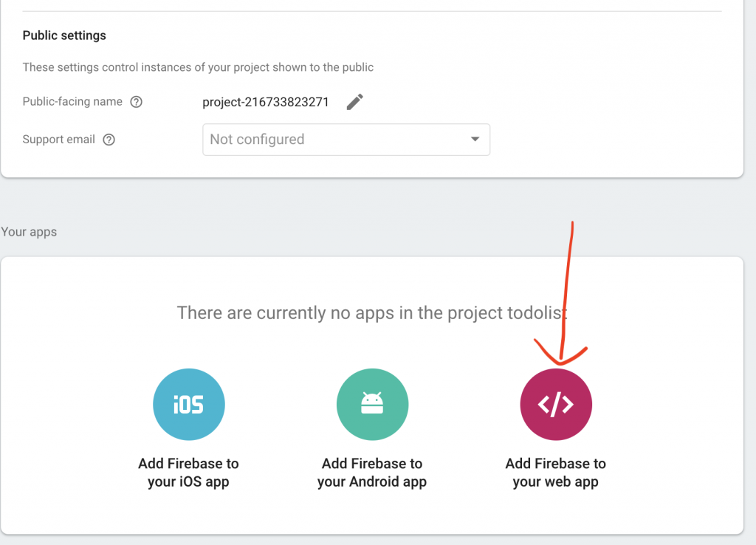
Task: Click the 'Public-facing name' label
Action: click(72, 101)
